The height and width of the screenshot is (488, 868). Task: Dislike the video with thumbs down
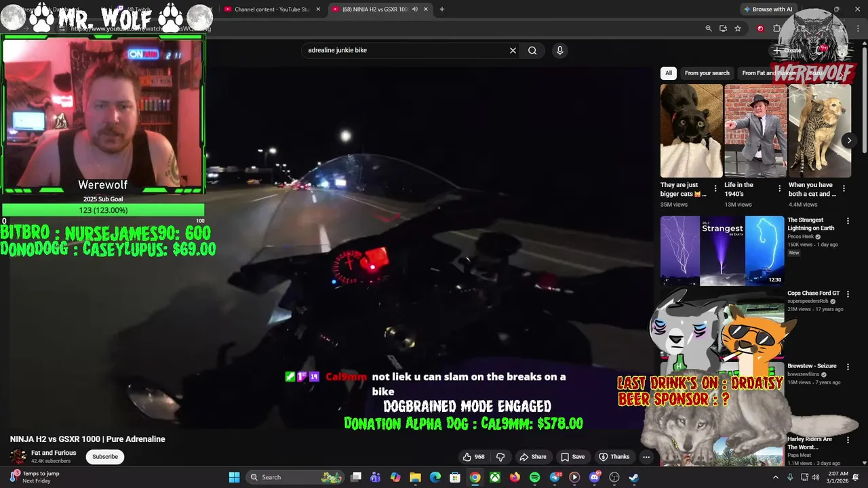point(500,457)
